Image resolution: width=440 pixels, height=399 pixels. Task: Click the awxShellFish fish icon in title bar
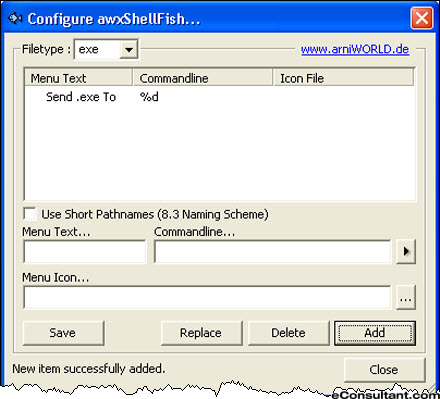click(x=15, y=18)
